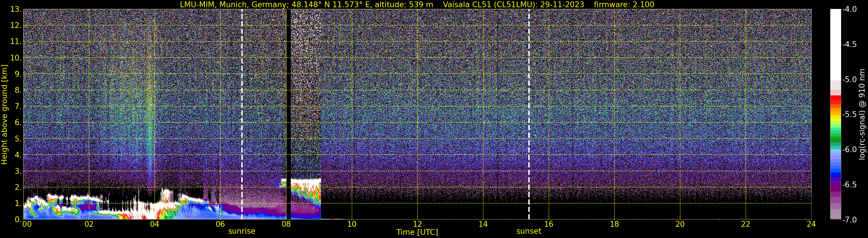Click the -7.0 colorbar label
Image resolution: width=868 pixels, height=238 pixels.
849,220
